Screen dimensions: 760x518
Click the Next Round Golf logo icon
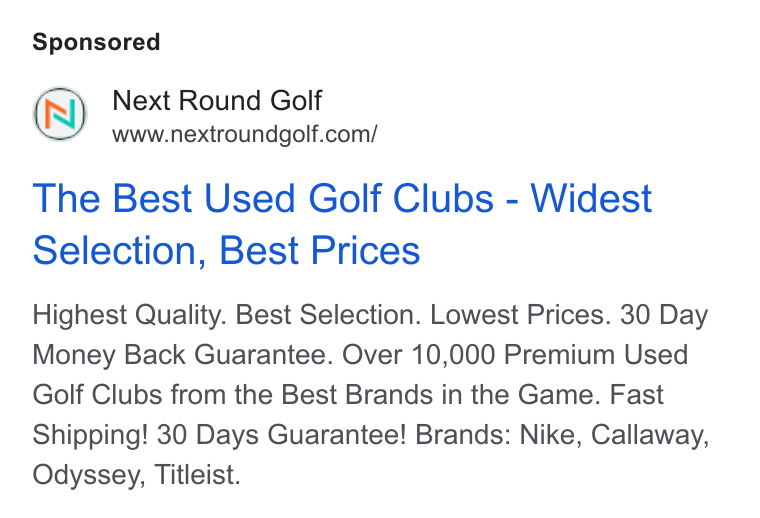pos(60,114)
